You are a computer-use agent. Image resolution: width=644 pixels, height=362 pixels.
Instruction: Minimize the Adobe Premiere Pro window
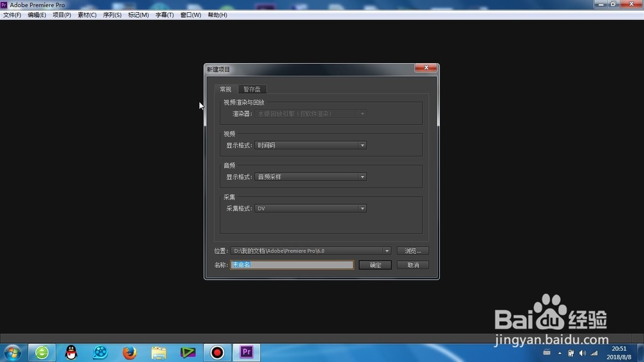pos(601,4)
